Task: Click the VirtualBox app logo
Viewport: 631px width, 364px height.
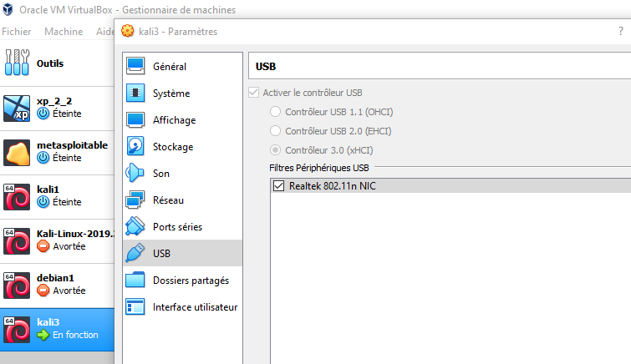Action: (8, 9)
